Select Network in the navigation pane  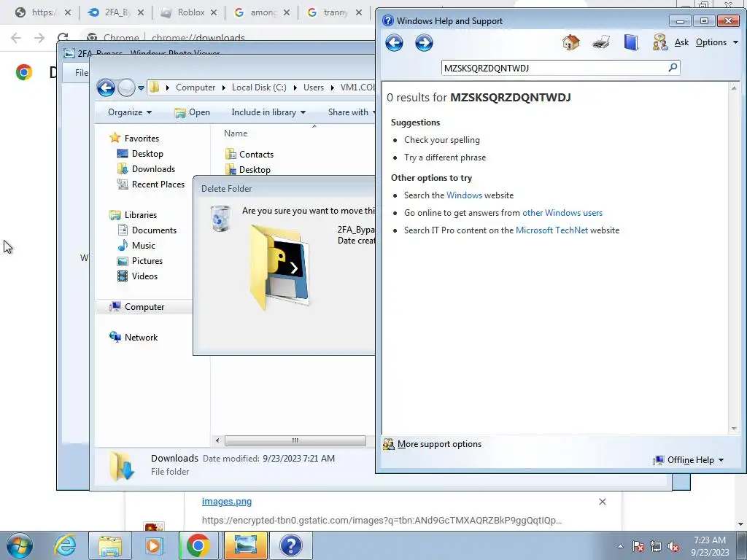click(141, 338)
